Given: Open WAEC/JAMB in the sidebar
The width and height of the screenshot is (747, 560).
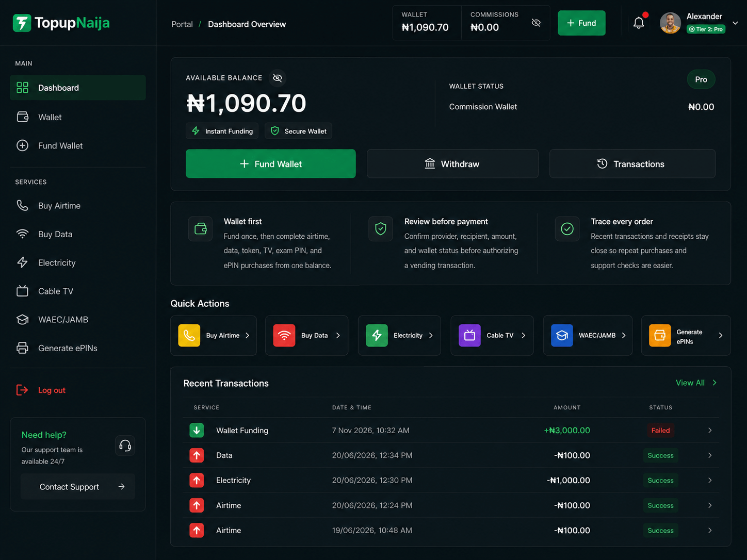Looking at the screenshot, I should click(78, 320).
